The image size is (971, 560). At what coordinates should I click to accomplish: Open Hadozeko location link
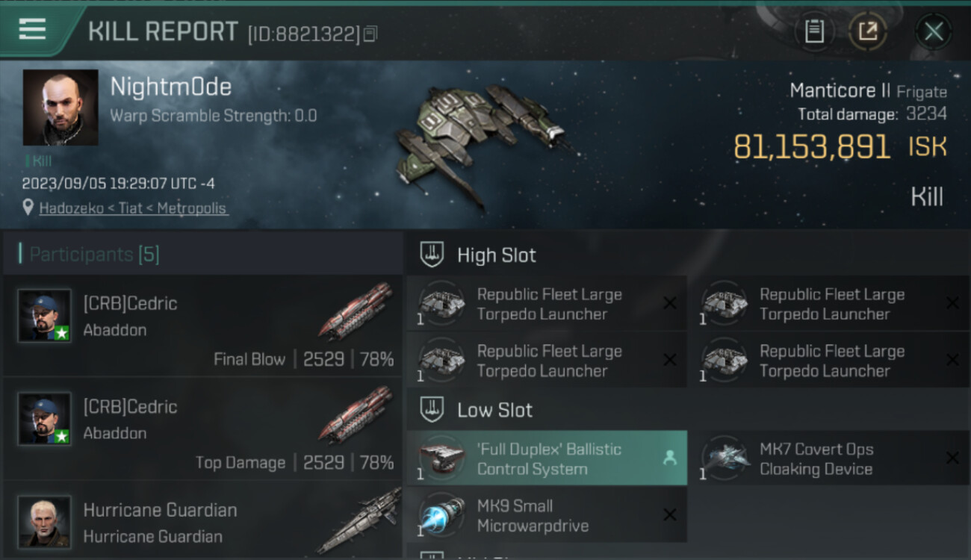coord(133,208)
